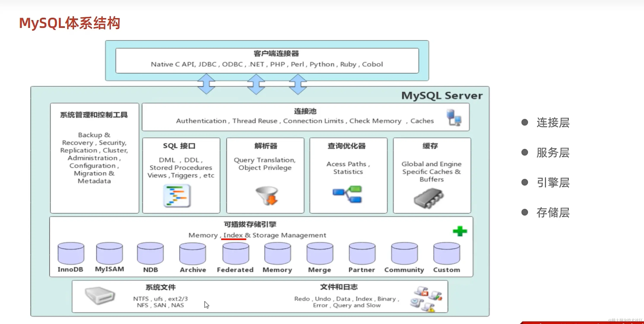Image resolution: width=644 pixels, height=324 pixels.
Task: Click the MySQL体系结构 title heading
Action: pos(70,23)
